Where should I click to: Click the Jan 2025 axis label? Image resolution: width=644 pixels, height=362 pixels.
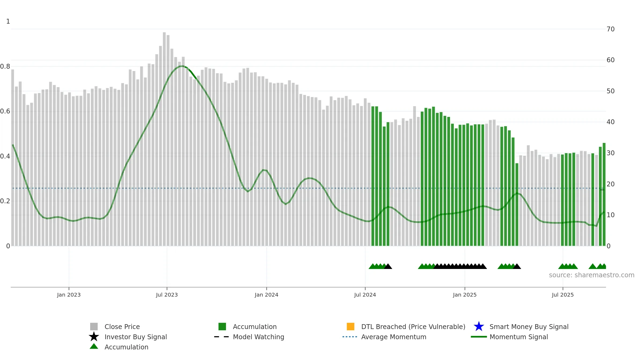pos(465,295)
